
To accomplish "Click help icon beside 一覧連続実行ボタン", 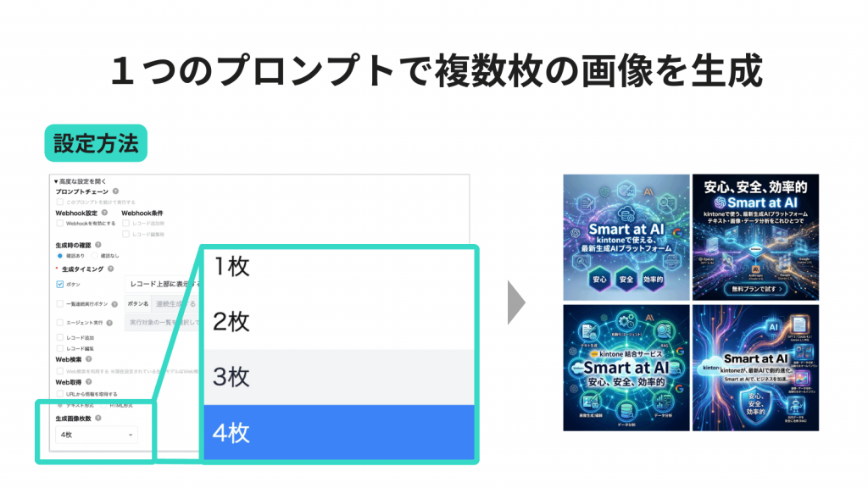I will [114, 304].
